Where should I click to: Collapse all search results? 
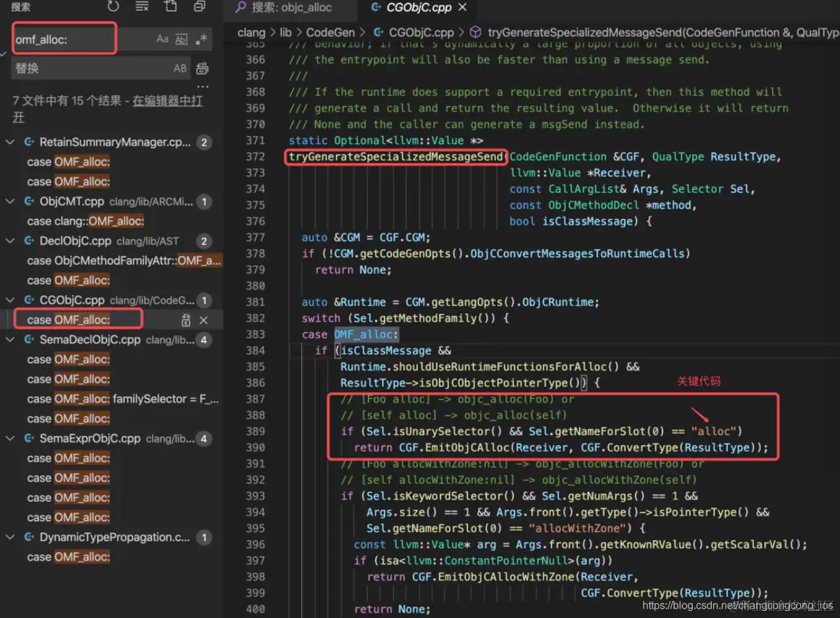199,7
